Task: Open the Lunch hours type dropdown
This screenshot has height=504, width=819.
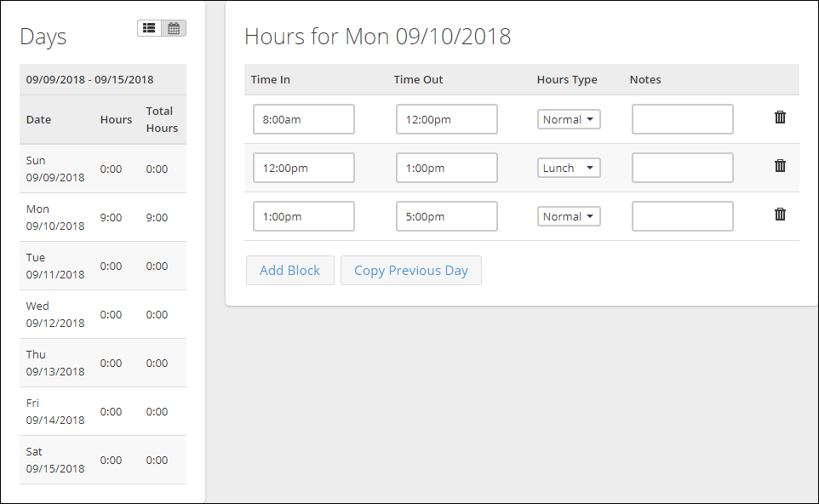Action: 569,168
